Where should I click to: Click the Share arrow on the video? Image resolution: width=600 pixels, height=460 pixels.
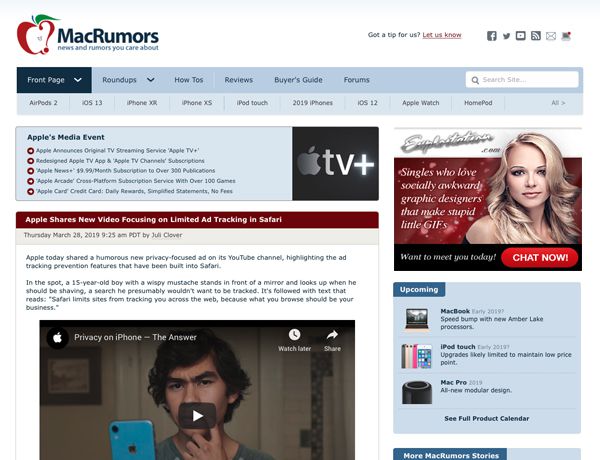tap(332, 334)
